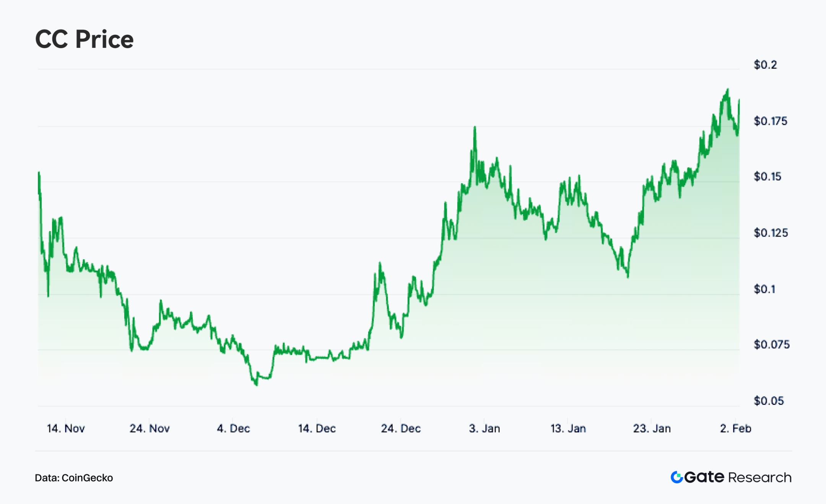Click the $0.15 price axis label

[x=767, y=177]
